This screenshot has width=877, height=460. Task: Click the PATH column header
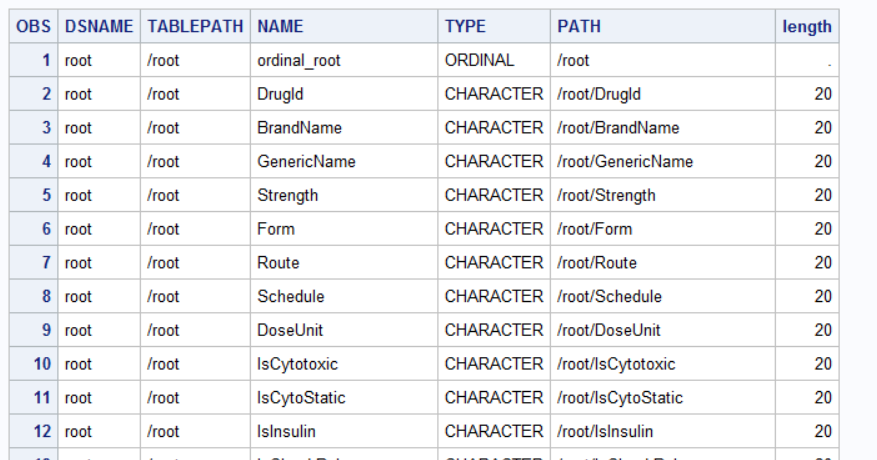coord(579,27)
